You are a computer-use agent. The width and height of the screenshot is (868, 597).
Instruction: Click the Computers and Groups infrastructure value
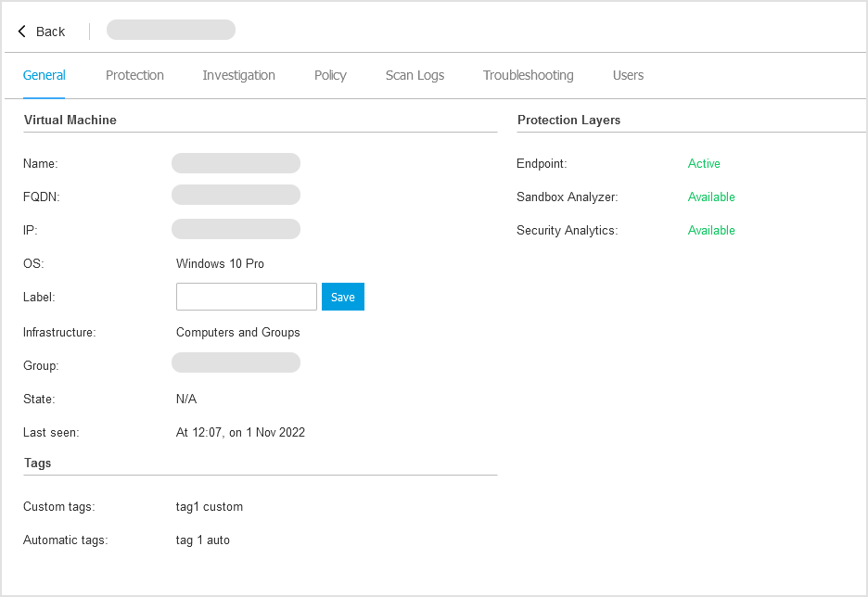point(237,332)
